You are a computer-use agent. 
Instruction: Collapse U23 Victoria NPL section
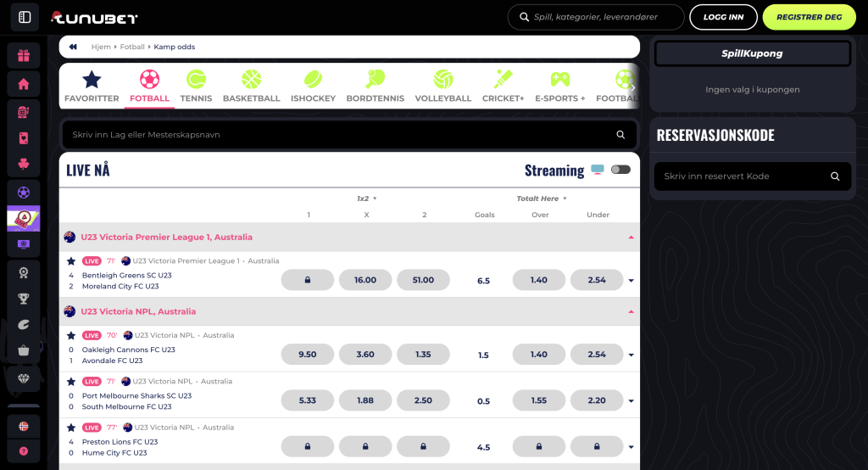[x=631, y=311]
